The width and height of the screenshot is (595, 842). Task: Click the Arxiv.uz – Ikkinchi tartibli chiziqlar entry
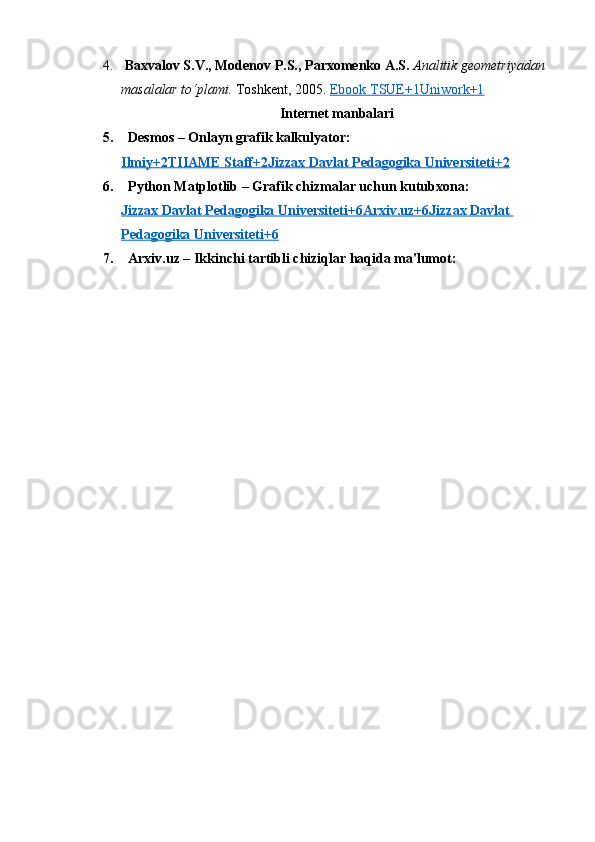click(292, 259)
